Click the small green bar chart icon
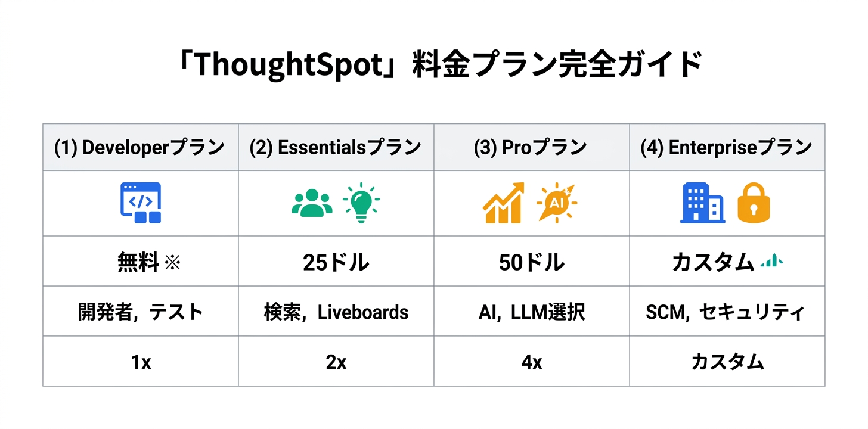This screenshot has width=868, height=429. (x=772, y=260)
